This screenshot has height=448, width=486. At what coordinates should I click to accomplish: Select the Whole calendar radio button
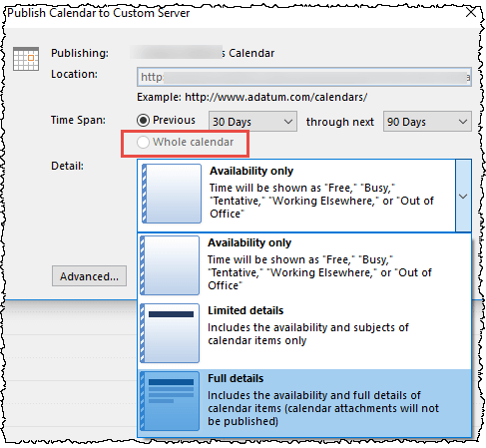(143, 142)
